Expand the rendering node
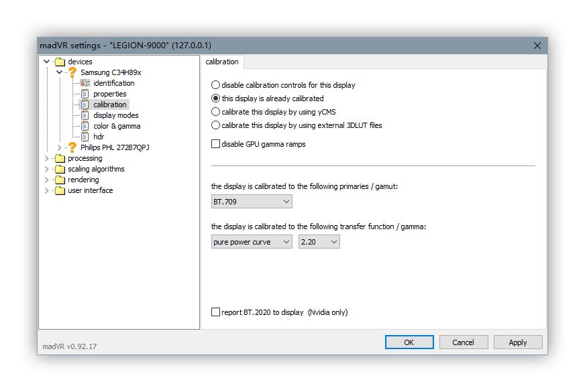Image resolution: width=585 pixels, height=392 pixels. 47,180
